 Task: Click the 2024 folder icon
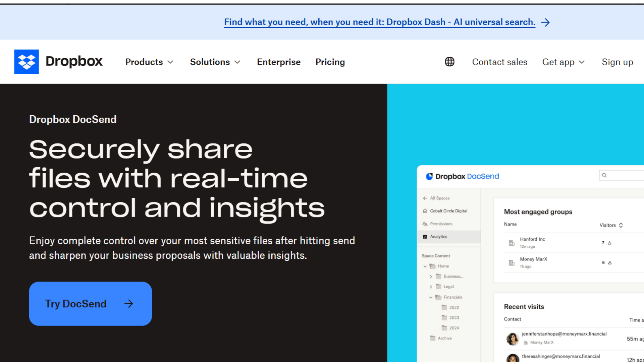coord(444,327)
